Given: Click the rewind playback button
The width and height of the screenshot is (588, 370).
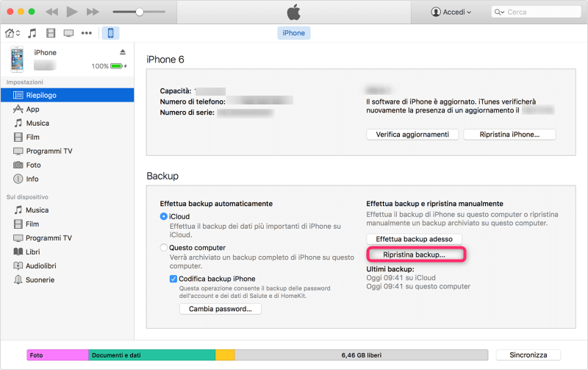Looking at the screenshot, I should (x=51, y=12).
